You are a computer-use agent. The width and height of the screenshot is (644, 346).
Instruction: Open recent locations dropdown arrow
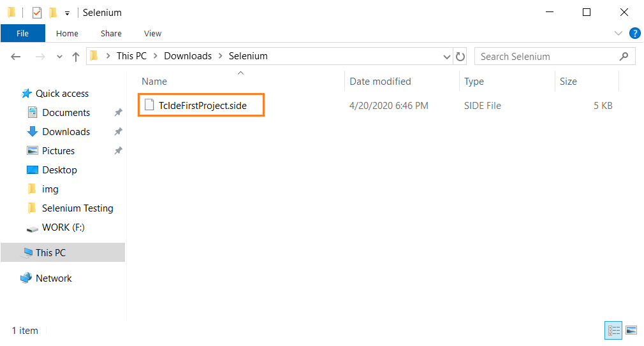(x=59, y=57)
